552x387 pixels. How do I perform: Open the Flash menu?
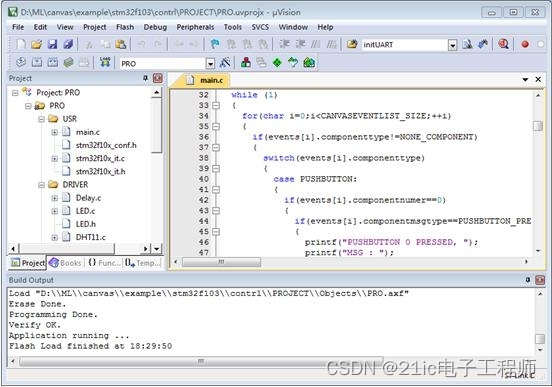[x=125, y=27]
